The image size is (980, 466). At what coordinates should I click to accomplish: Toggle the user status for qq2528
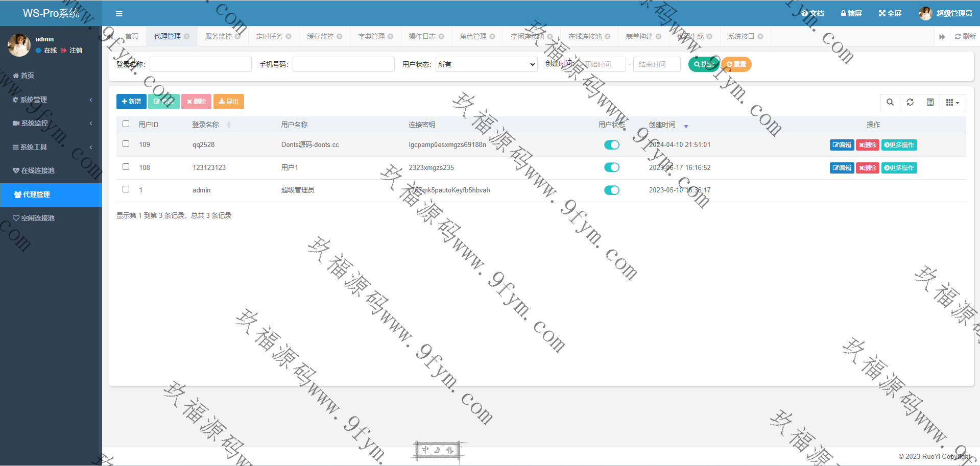[x=611, y=144]
